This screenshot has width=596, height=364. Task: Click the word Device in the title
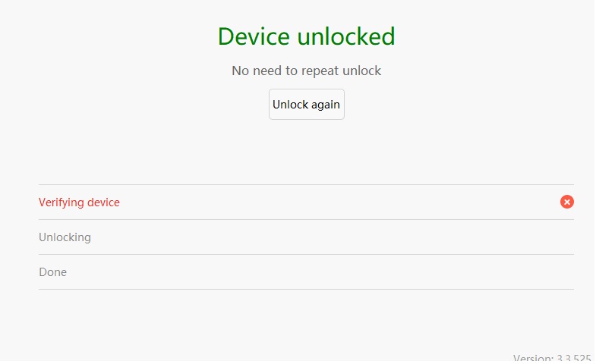pyautogui.click(x=254, y=36)
